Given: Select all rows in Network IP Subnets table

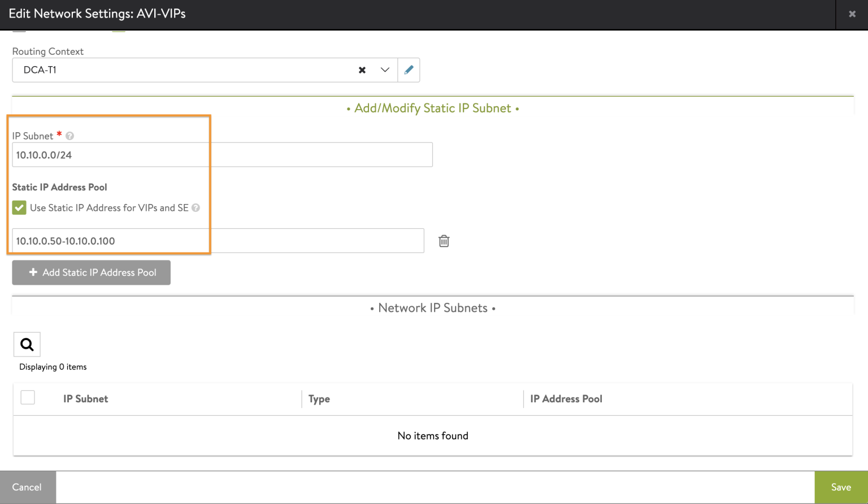Looking at the screenshot, I should (x=27, y=397).
